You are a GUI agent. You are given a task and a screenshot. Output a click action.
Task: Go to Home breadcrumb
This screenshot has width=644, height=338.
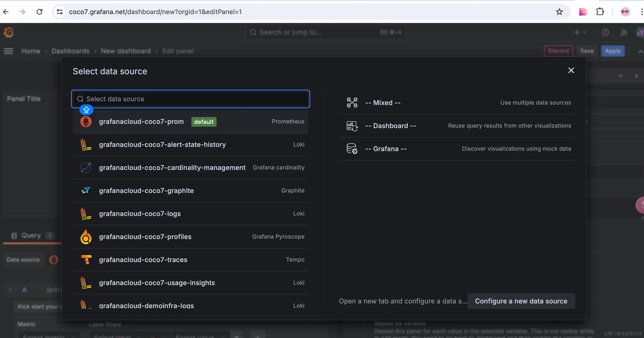tap(31, 51)
